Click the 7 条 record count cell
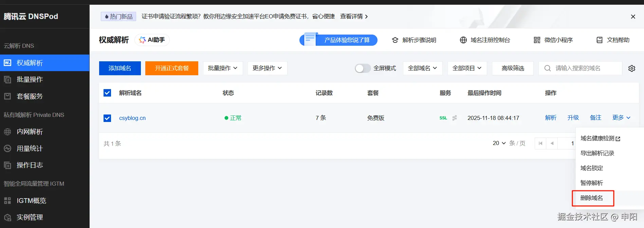644x228 pixels. pyautogui.click(x=321, y=118)
